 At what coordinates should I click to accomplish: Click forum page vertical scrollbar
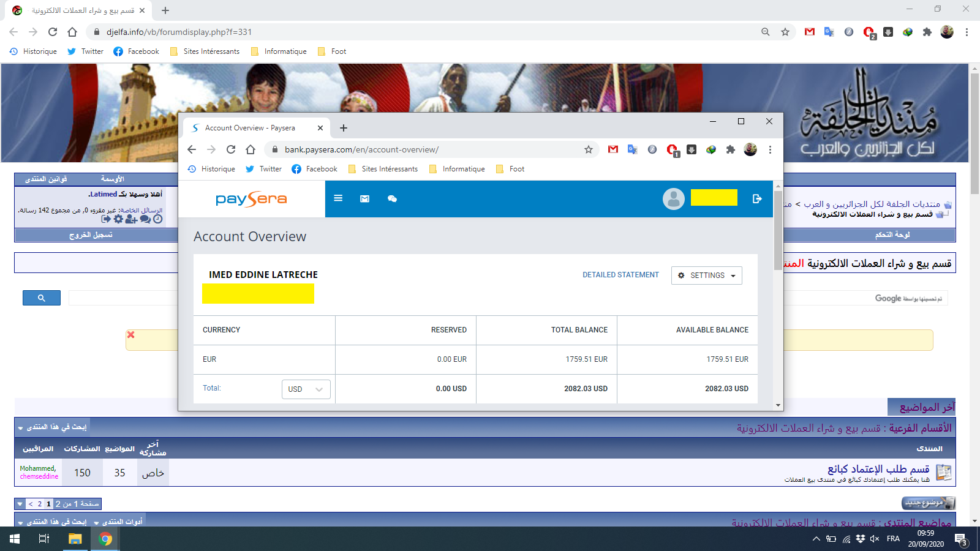click(974, 133)
